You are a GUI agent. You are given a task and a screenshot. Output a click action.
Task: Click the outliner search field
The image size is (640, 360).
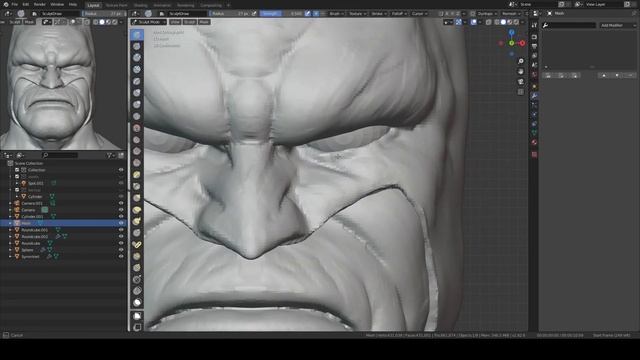[60, 155]
